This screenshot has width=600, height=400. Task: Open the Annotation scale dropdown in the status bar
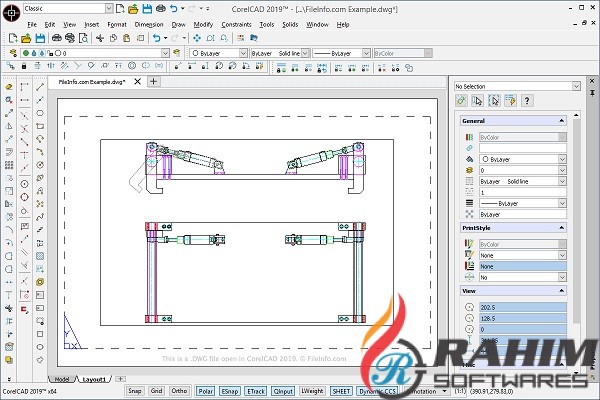444,391
